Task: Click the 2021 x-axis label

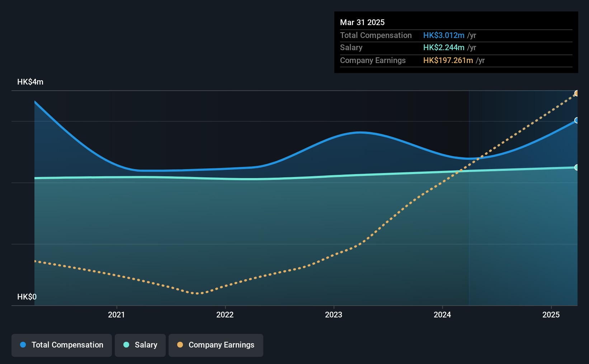Action: point(117,315)
